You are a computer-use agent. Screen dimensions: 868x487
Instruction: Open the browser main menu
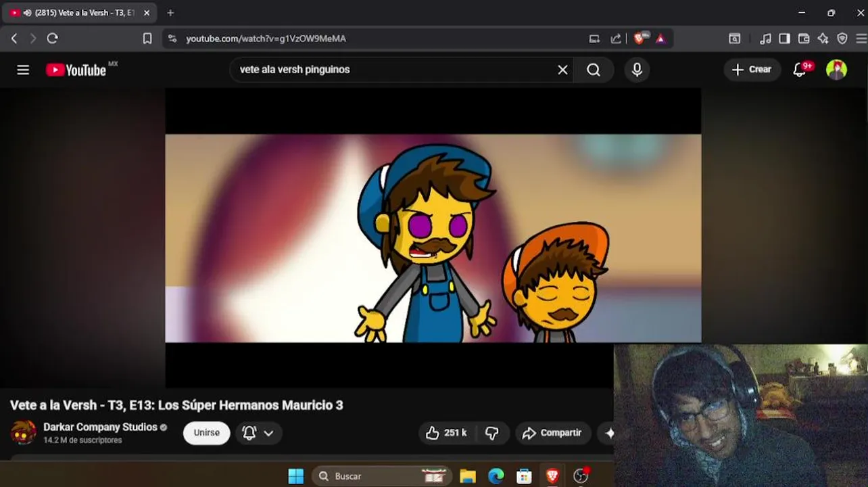tap(861, 39)
